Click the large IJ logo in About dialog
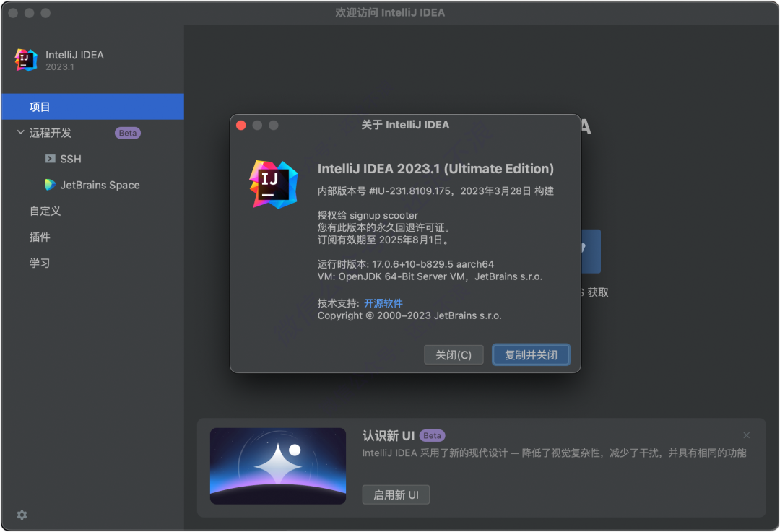The width and height of the screenshot is (780, 532). [274, 184]
